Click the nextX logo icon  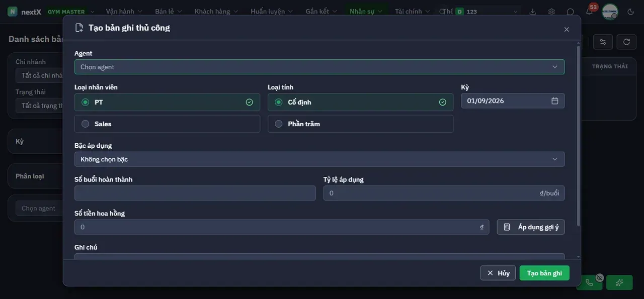coord(13,12)
